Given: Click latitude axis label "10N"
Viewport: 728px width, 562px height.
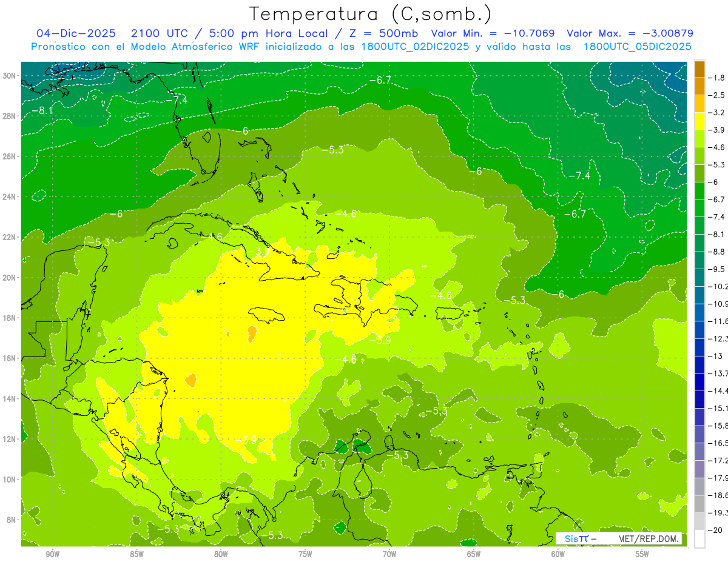Looking at the screenshot, I should [9, 479].
